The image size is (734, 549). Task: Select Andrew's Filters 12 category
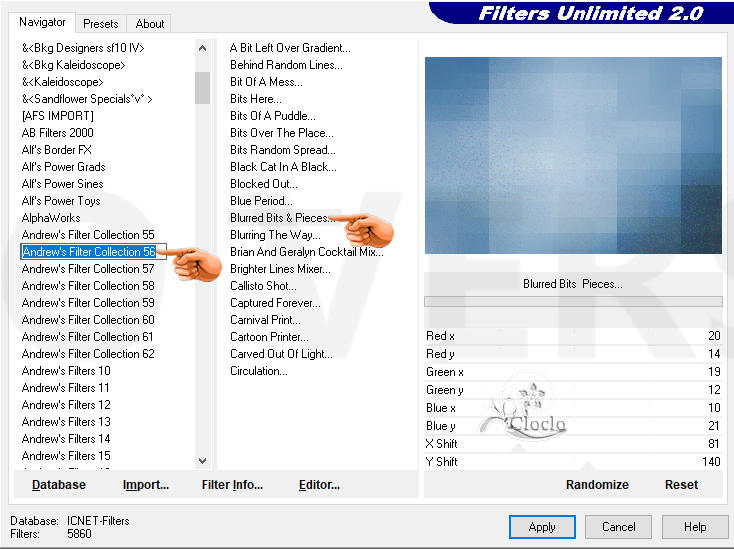tap(66, 405)
